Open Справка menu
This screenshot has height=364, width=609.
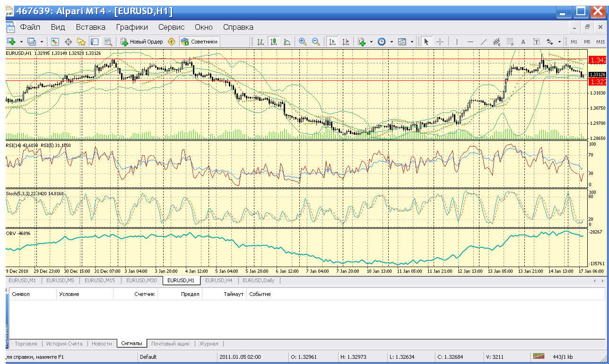point(238,27)
